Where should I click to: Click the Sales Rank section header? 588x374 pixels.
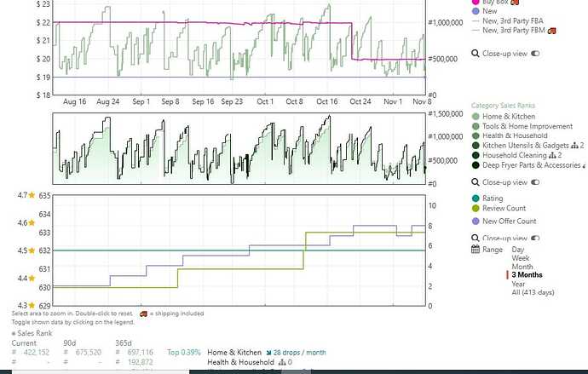coord(32,333)
